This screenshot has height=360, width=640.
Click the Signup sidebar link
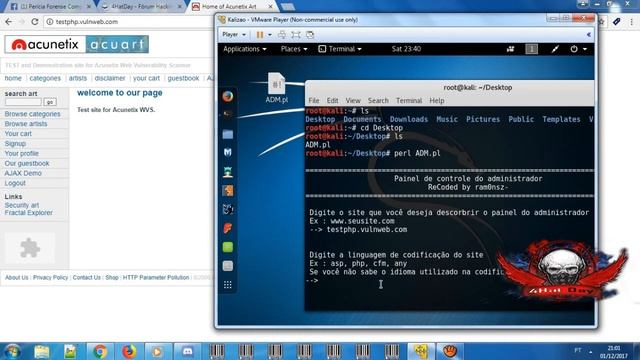(15, 144)
